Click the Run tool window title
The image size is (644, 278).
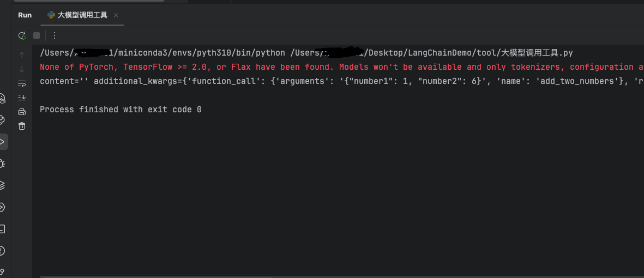(x=25, y=15)
